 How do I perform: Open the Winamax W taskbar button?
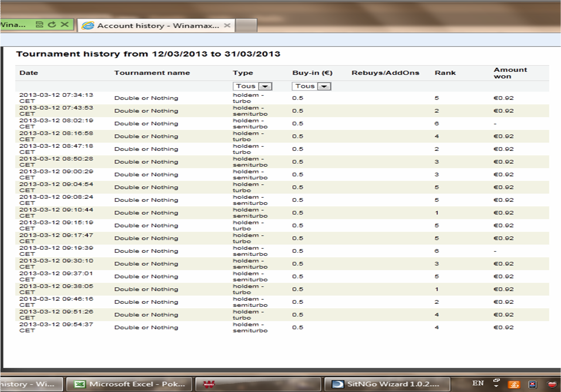click(258, 384)
